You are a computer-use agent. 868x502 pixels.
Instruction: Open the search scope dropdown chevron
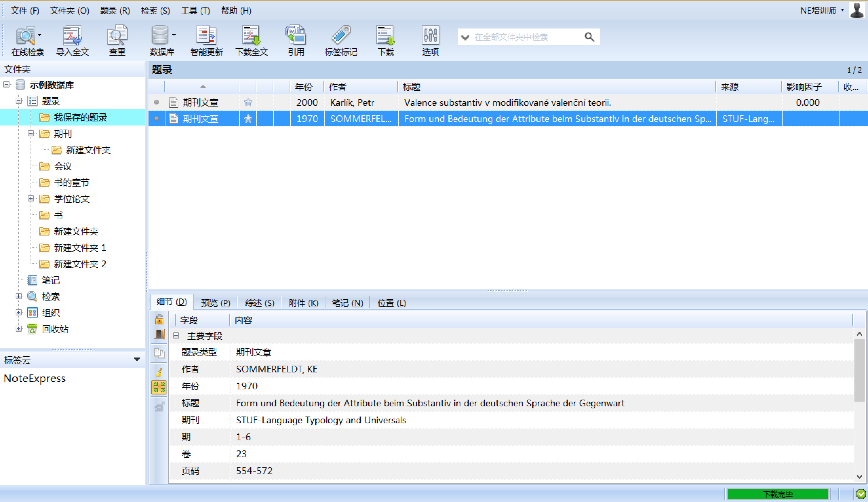coord(465,37)
